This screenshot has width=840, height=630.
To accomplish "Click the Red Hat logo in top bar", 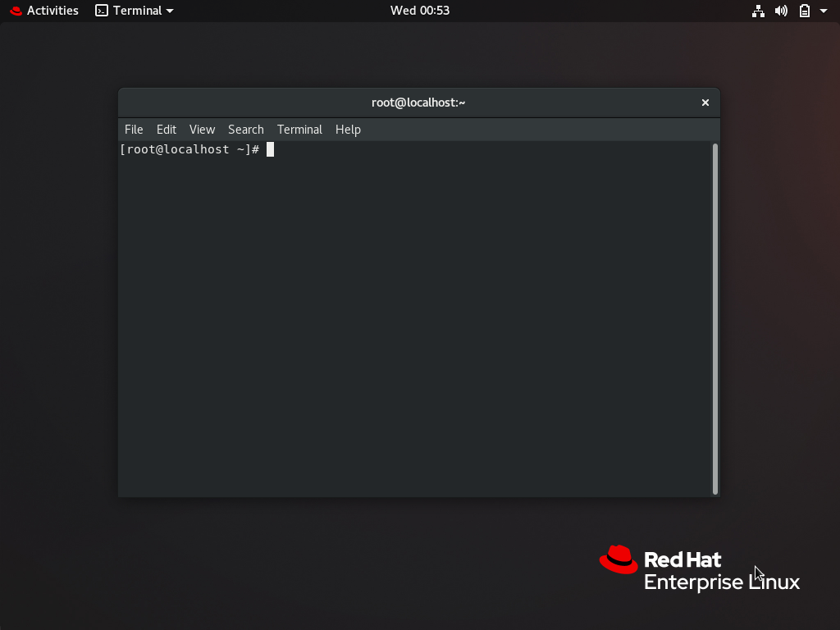I will coord(16,11).
